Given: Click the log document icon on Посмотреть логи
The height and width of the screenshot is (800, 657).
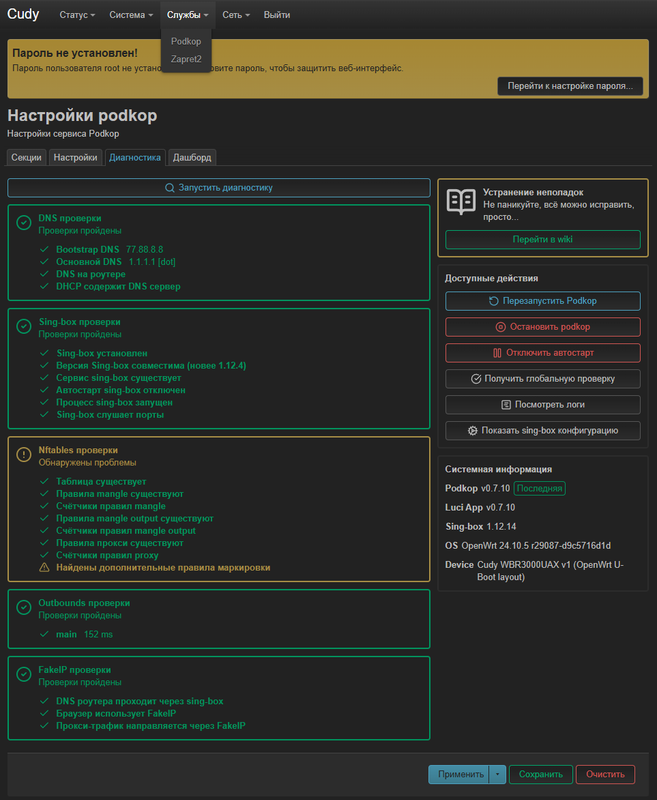Looking at the screenshot, I should (506, 405).
